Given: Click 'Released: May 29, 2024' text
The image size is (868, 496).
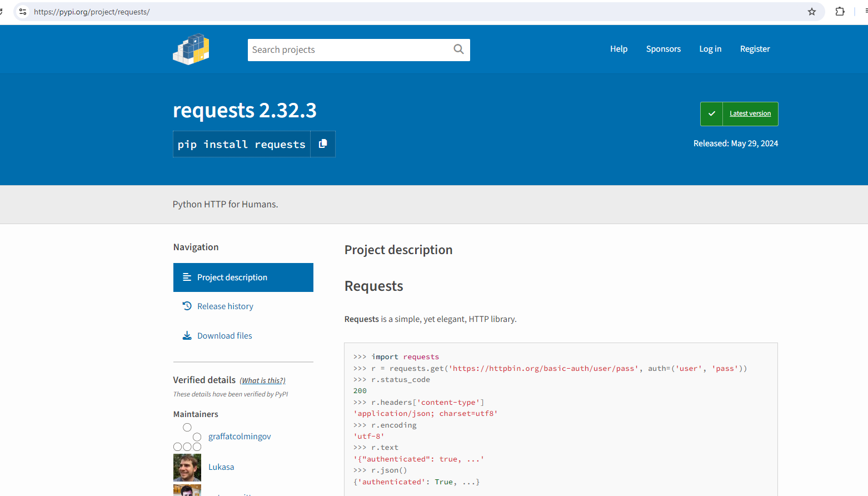Looking at the screenshot, I should (x=736, y=143).
